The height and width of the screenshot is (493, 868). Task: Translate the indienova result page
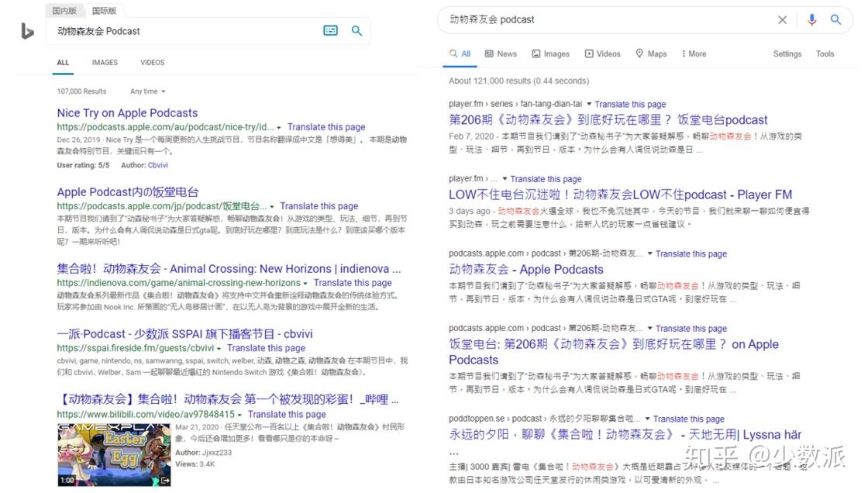click(353, 282)
